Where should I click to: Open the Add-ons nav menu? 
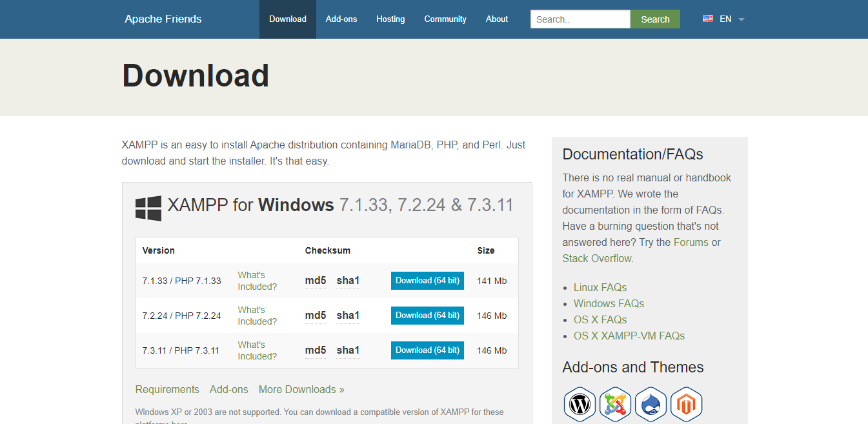point(341,19)
